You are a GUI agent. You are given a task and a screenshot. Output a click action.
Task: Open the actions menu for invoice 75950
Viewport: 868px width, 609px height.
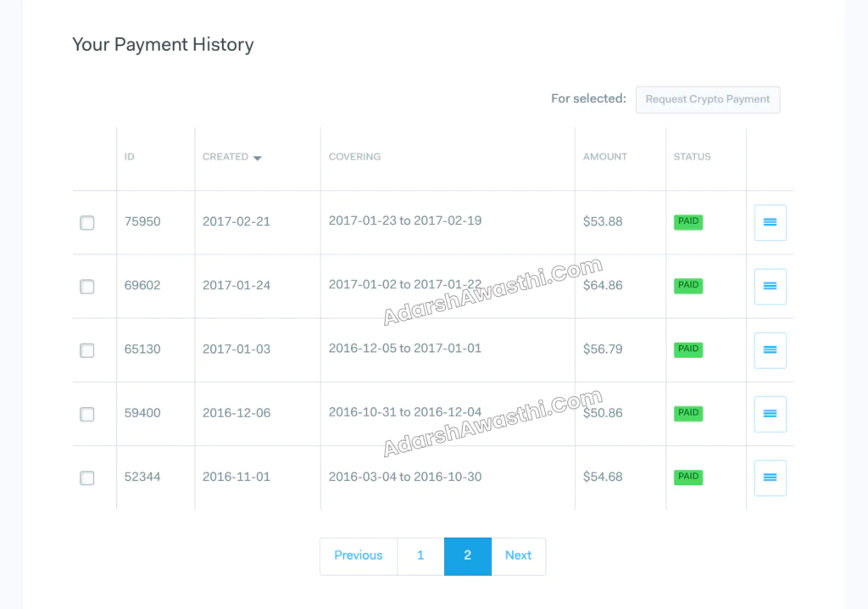point(770,222)
